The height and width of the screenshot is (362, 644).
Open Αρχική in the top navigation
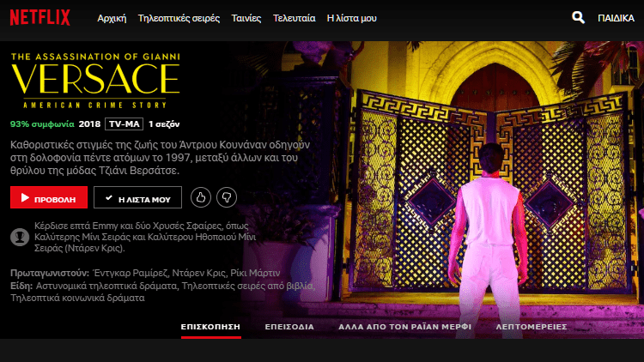click(112, 19)
